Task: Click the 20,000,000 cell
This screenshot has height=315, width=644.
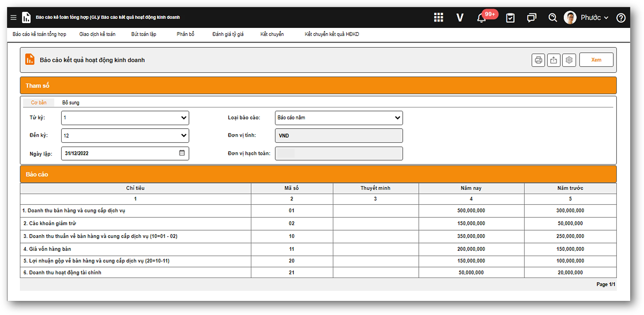Action: click(x=570, y=273)
